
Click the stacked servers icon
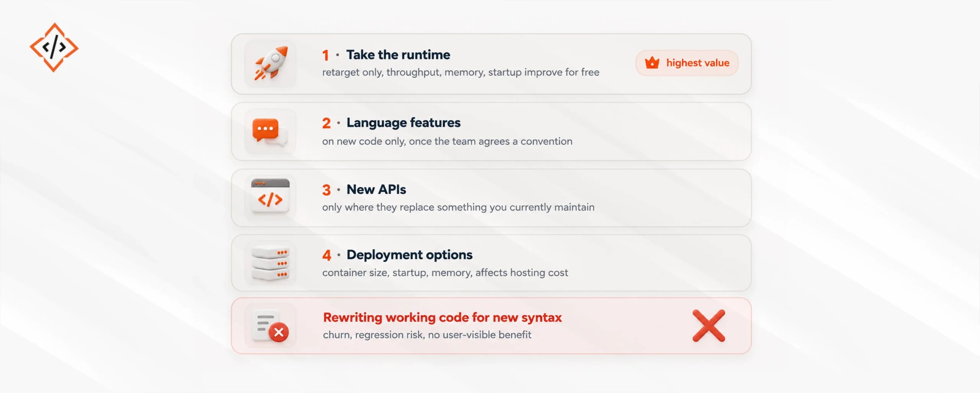[x=270, y=263]
